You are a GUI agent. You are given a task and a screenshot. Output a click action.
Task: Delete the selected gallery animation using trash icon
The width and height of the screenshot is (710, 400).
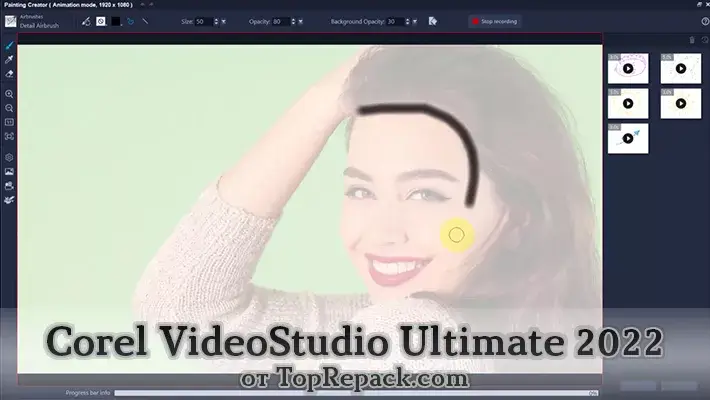tap(692, 40)
